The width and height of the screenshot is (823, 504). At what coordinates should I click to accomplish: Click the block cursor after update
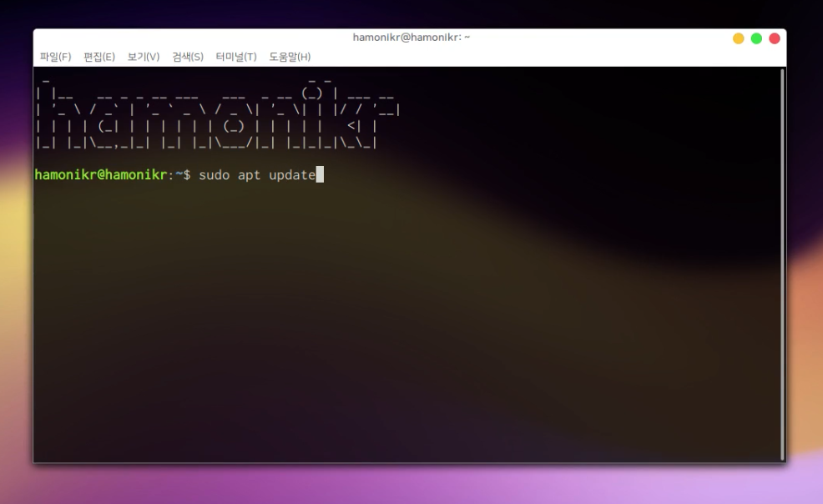(320, 175)
